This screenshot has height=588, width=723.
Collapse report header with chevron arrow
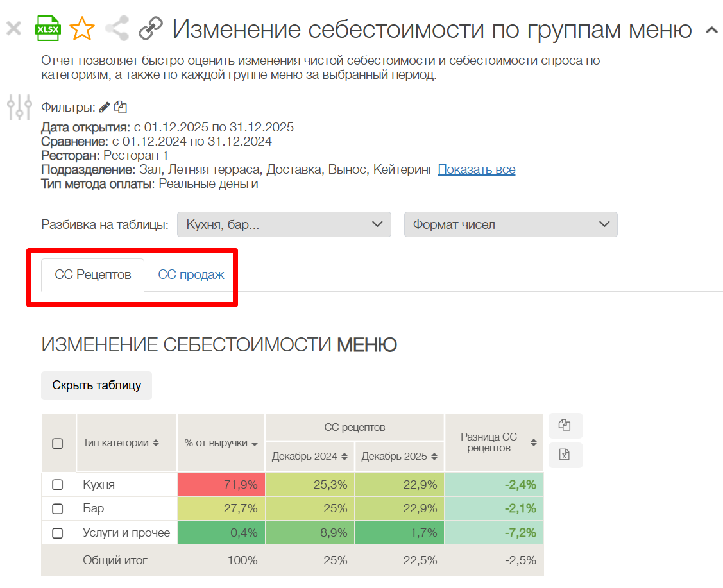[711, 30]
